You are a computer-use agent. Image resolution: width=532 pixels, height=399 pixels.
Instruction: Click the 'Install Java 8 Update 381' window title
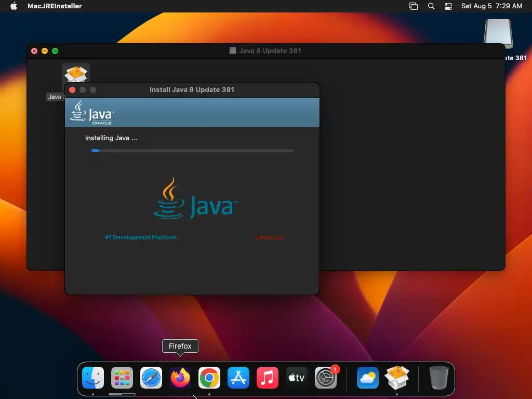[192, 90]
